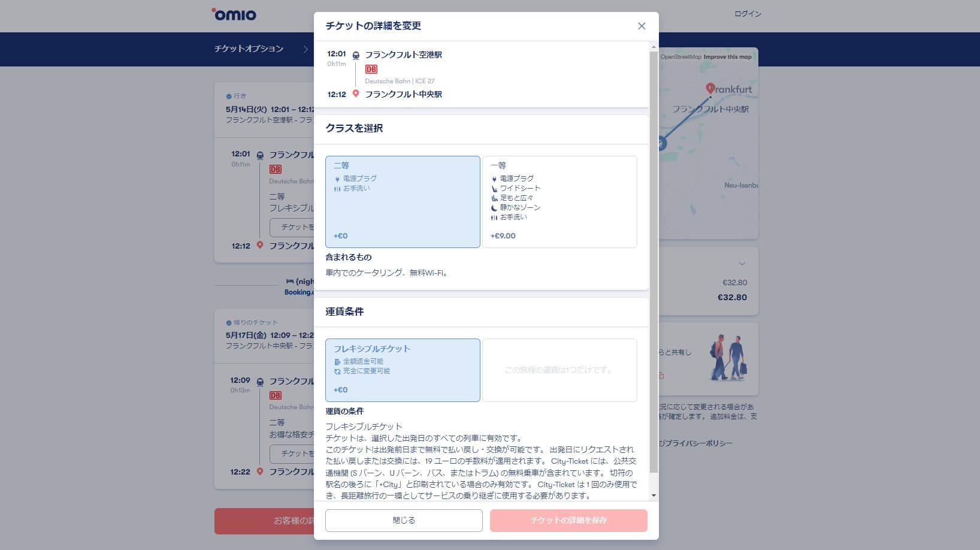The height and width of the screenshot is (550, 980).
Task: Select the 一等 first class option
Action: click(x=559, y=202)
